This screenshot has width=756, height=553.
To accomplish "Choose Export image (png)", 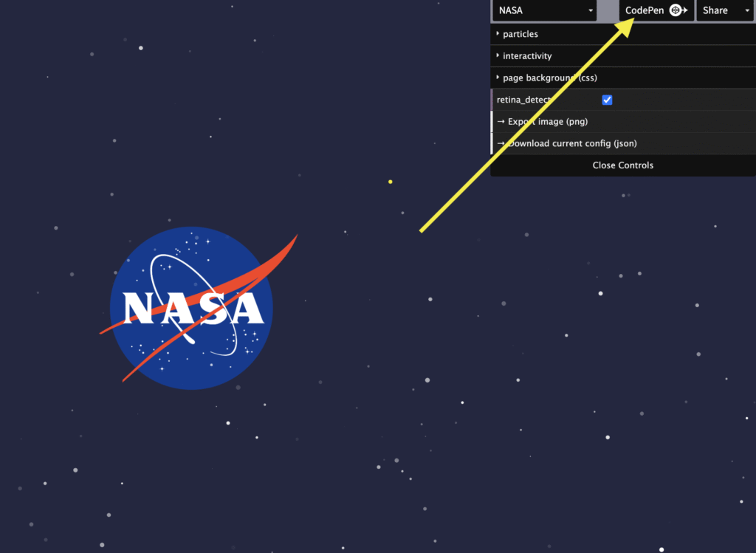I will coord(548,122).
